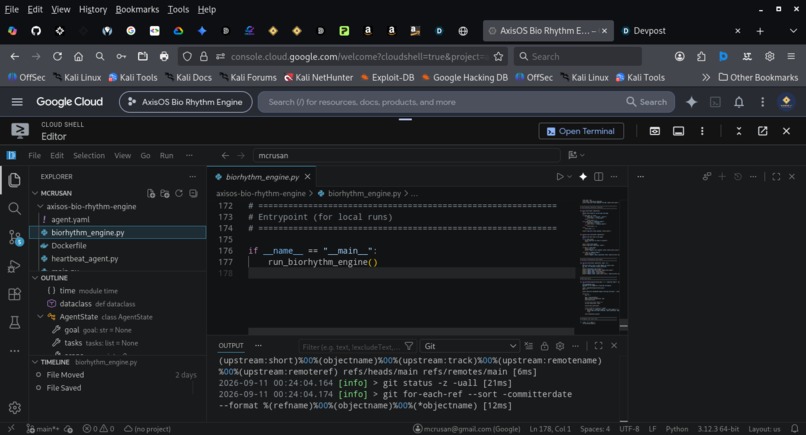Run the Python file with play icon
Viewport: 806px width, 435px height.
tap(560, 176)
